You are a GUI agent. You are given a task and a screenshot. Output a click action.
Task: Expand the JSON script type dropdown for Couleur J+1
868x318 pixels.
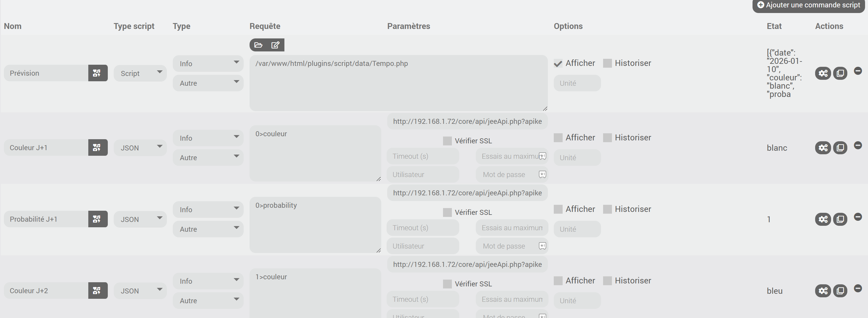(x=140, y=148)
